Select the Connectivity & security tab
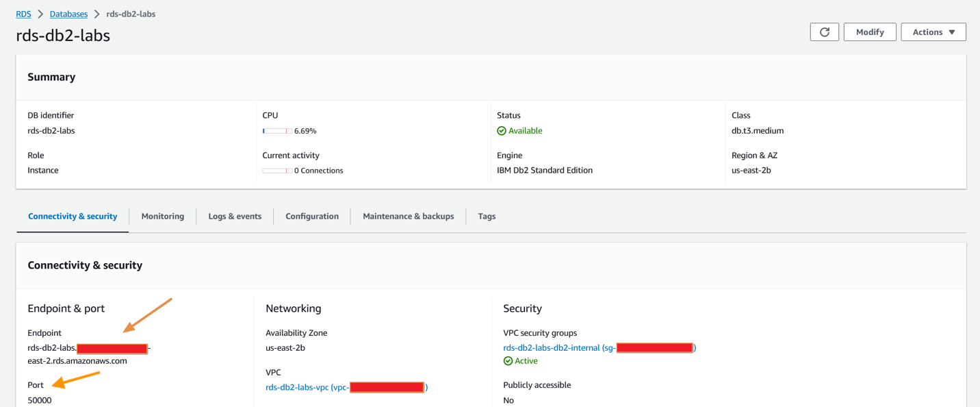Screen dimensions: 980x407 click(x=72, y=216)
